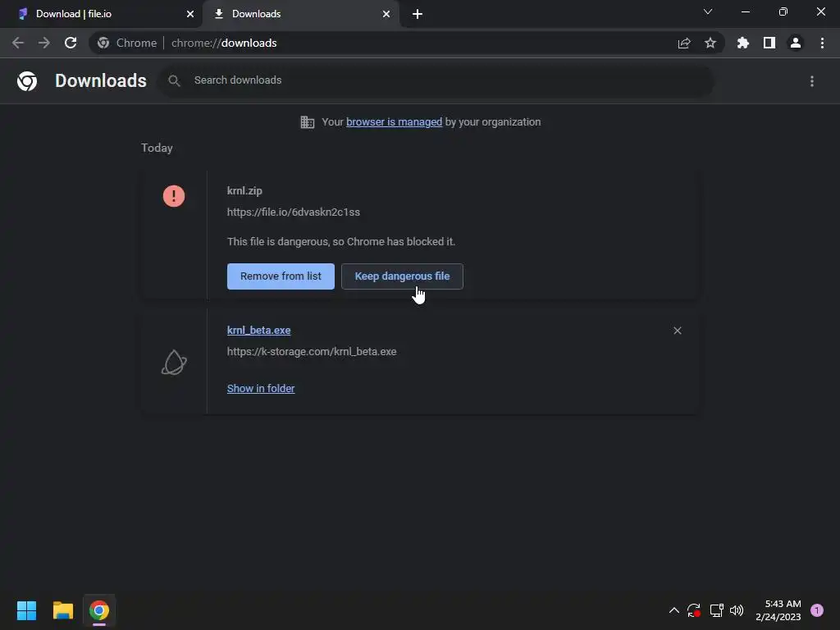Open the volume tray icon
Image resolution: width=840 pixels, height=630 pixels.
(x=737, y=610)
